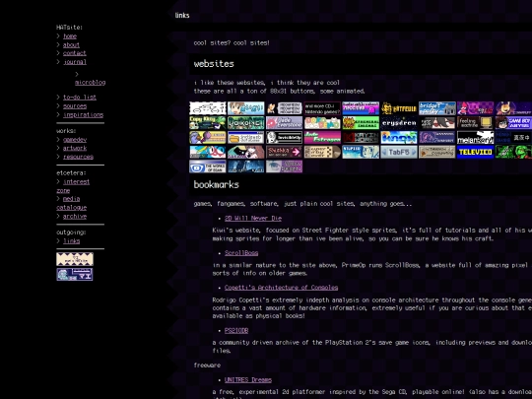Screen dimensions: 532x399
Task: Open the melankorin site button
Action: 475,137
